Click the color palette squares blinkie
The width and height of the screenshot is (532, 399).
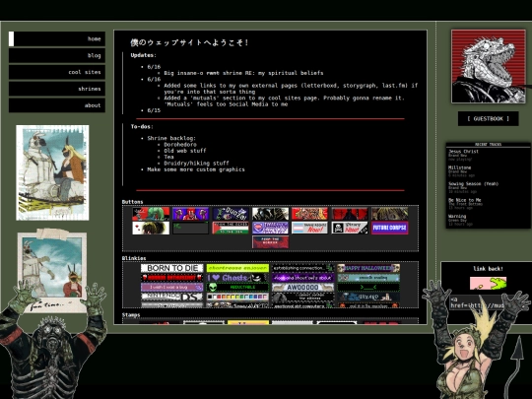(x=237, y=297)
